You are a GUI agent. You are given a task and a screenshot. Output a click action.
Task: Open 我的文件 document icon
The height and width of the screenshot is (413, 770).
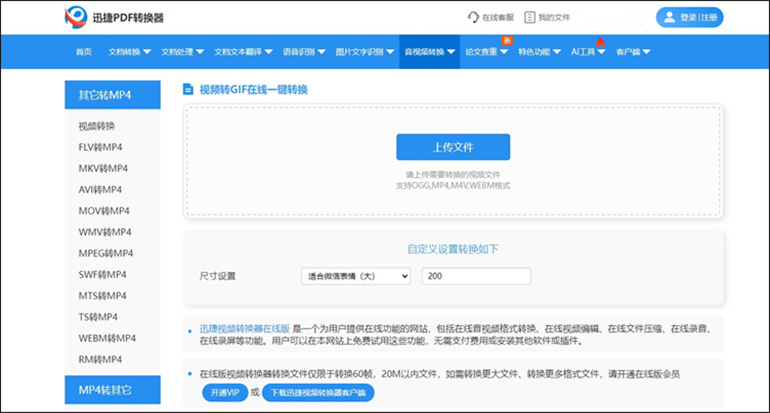tap(529, 17)
